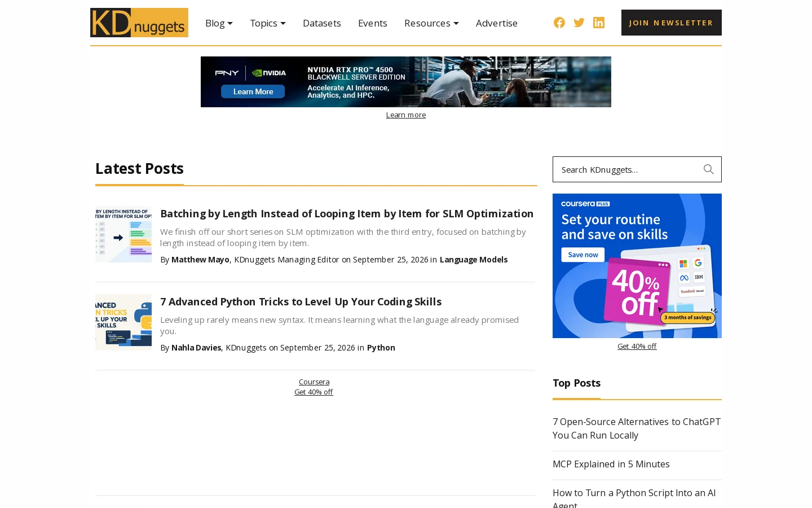Open KDnuggets LinkedIn page icon

[599, 23]
